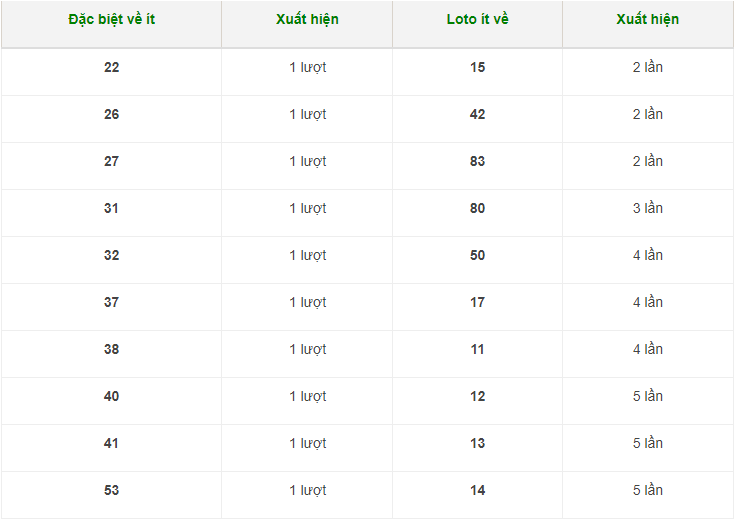Click loto number 15
Screen dimensions: 736x522
[x=477, y=67]
